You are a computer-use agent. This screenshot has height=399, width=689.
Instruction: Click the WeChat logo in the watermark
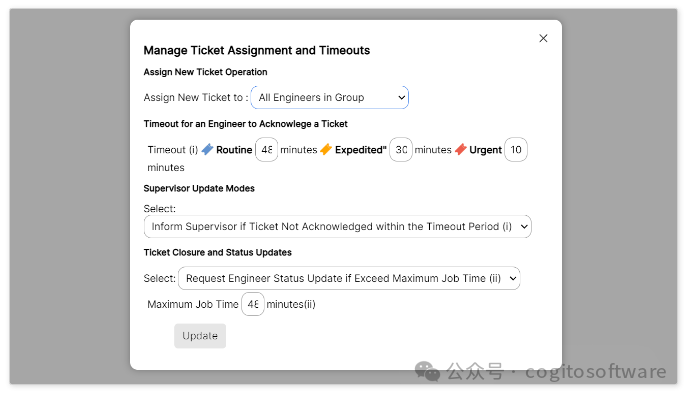click(427, 371)
